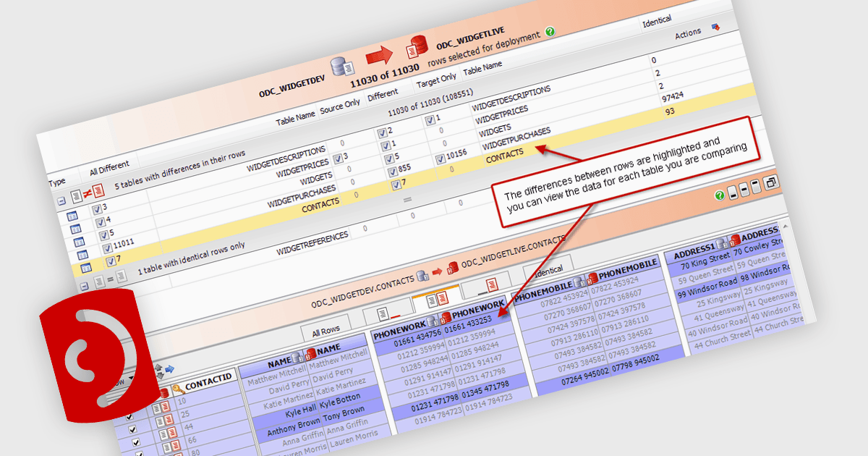Click the red ODC_WIDGETLIVE target database icon
The image size is (868, 456).
click(417, 47)
